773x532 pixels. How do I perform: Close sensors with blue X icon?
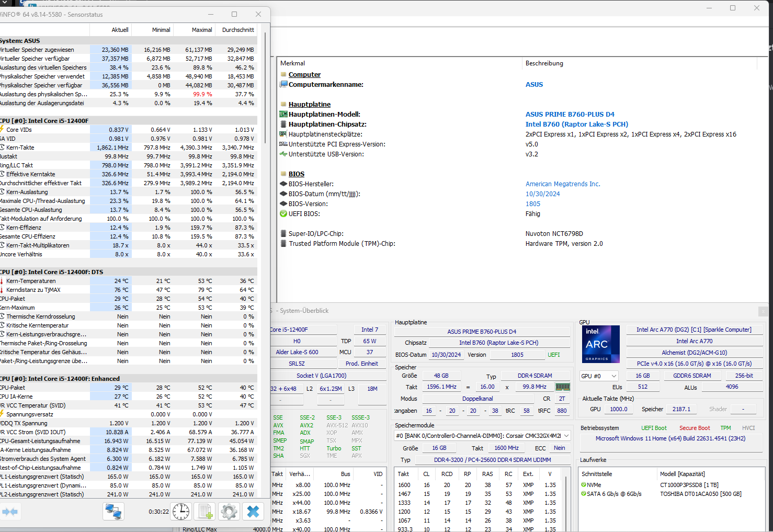point(253,512)
